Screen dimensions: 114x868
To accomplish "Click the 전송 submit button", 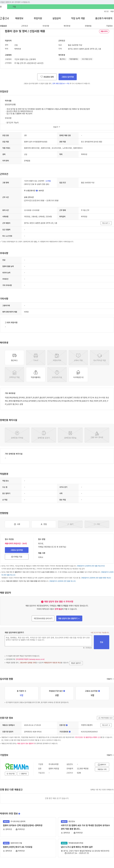I will click(102, 642).
